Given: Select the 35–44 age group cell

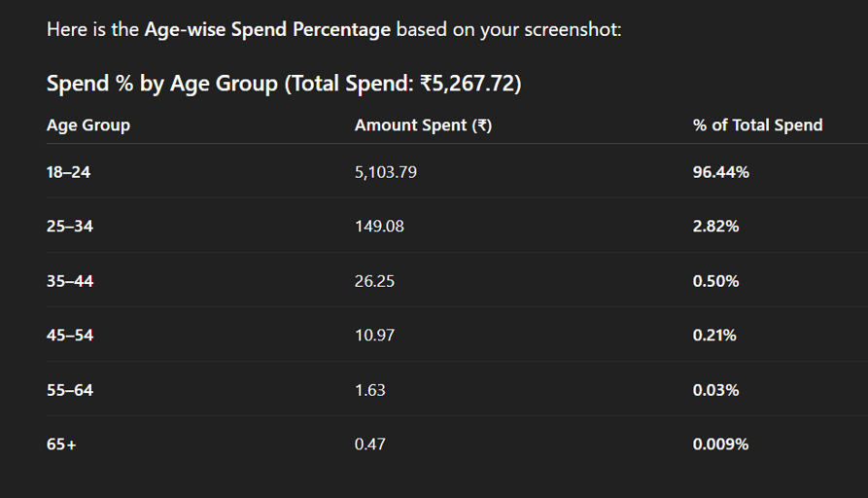Looking at the screenshot, I should click(70, 281).
